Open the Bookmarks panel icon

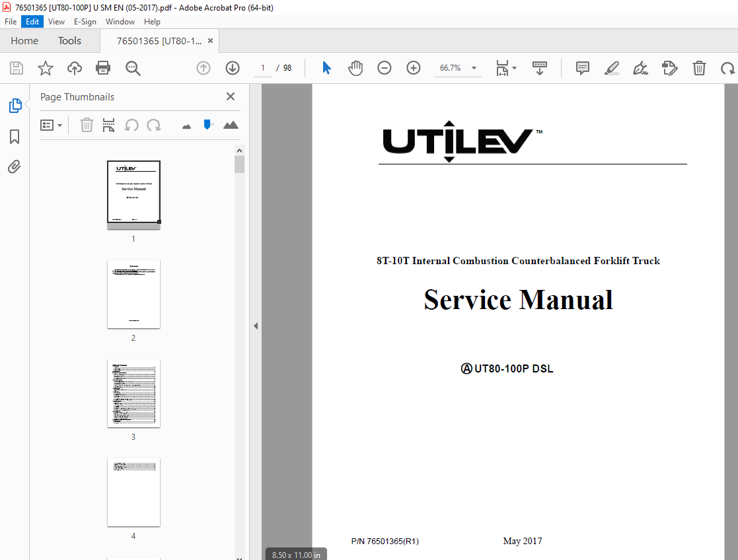click(15, 137)
